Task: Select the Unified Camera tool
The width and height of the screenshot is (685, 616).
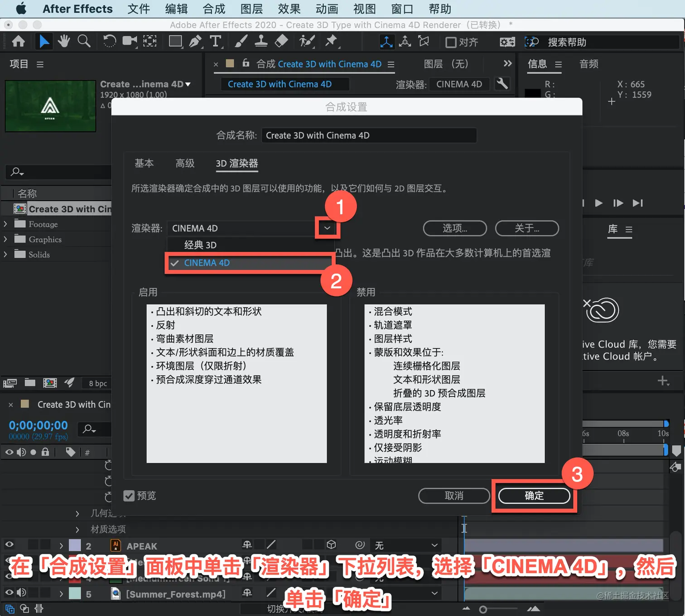Action: pyautogui.click(x=130, y=42)
